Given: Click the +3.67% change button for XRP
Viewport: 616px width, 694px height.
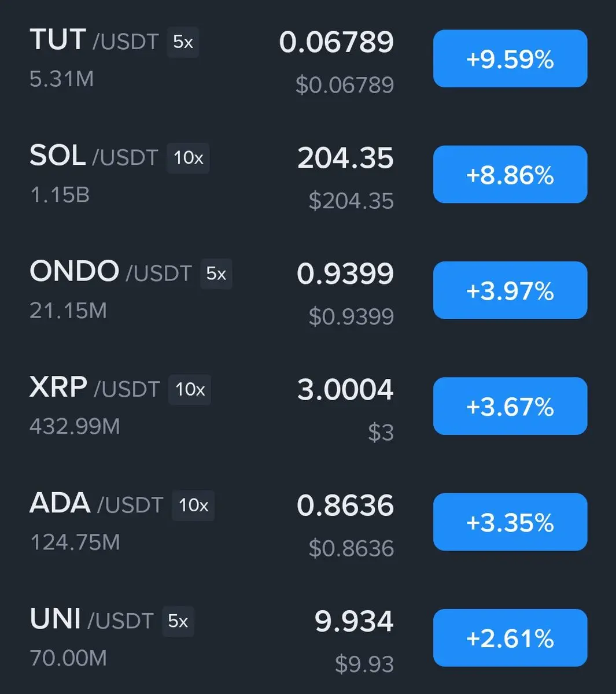Looking at the screenshot, I should tap(510, 406).
